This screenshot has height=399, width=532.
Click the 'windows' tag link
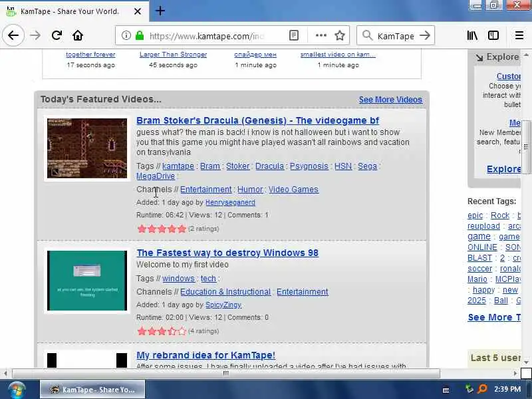pyautogui.click(x=178, y=278)
